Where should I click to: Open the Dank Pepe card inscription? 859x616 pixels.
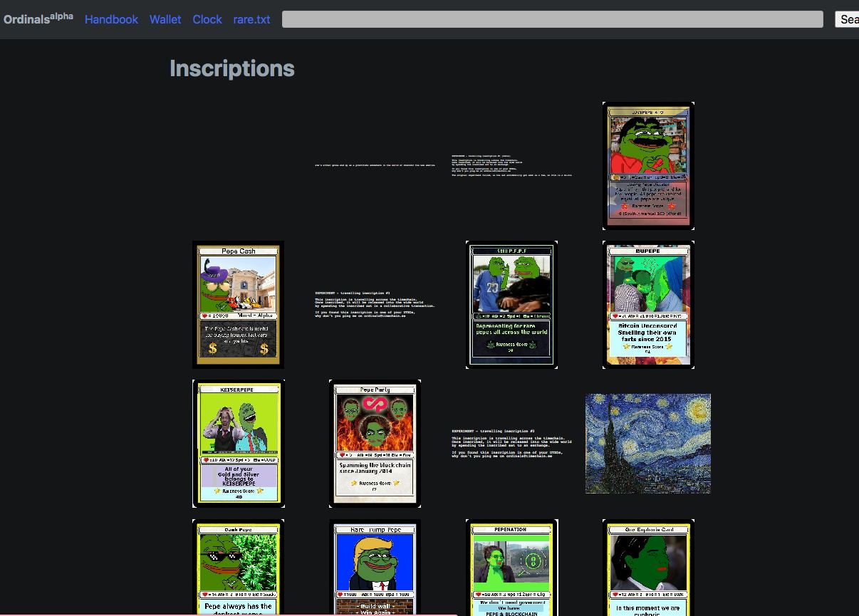(x=238, y=568)
